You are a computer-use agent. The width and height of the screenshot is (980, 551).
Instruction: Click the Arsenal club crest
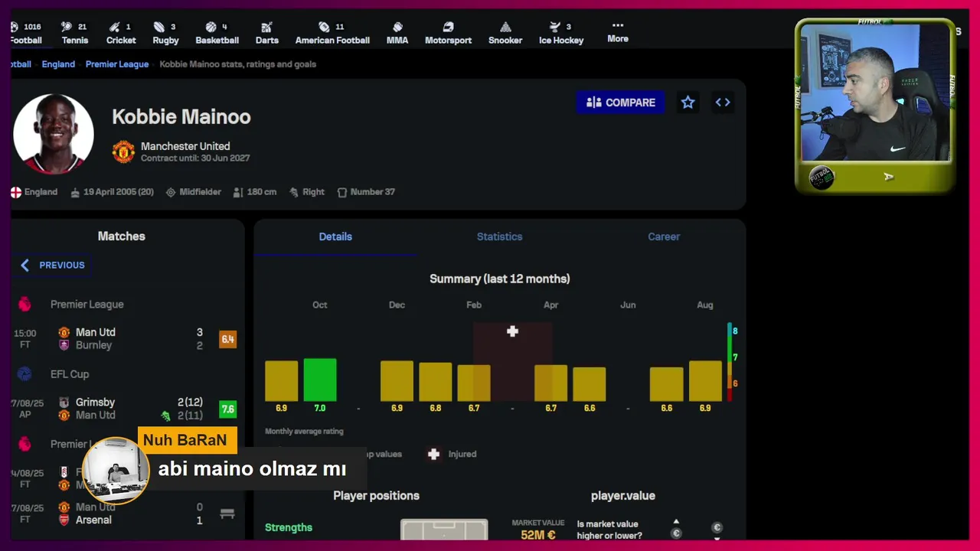point(64,520)
